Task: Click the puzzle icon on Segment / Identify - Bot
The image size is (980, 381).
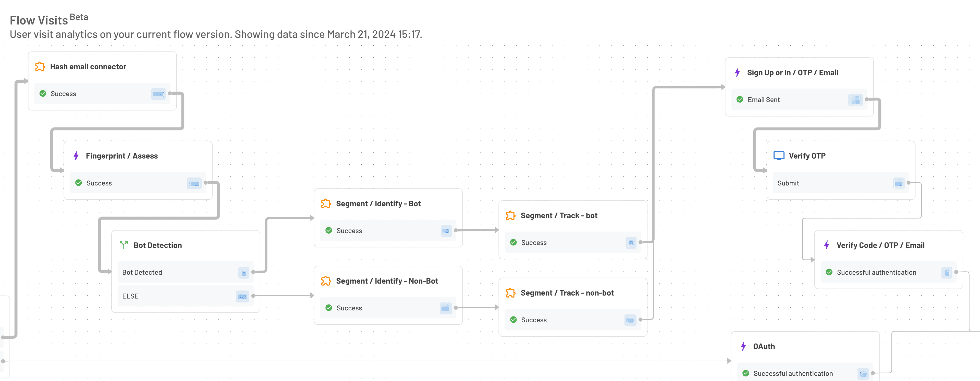Action: 326,204
